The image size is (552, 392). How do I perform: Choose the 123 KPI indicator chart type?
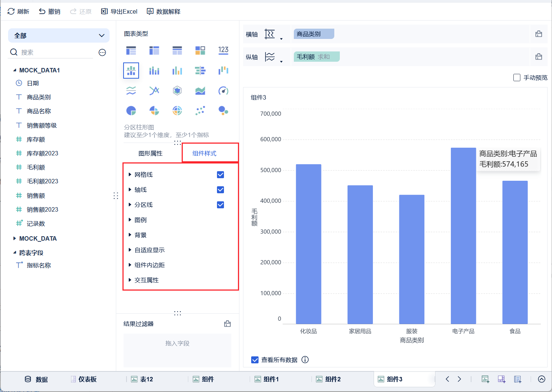click(x=223, y=50)
